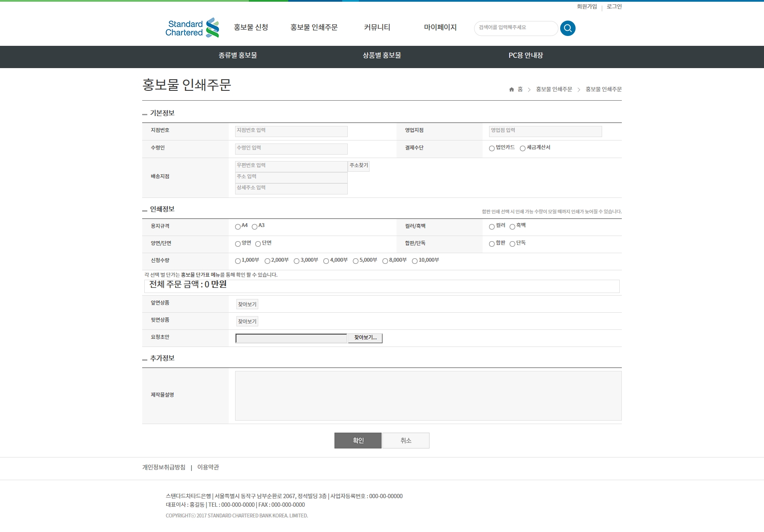
Task: Open the 마이페이지 menu
Action: point(440,27)
